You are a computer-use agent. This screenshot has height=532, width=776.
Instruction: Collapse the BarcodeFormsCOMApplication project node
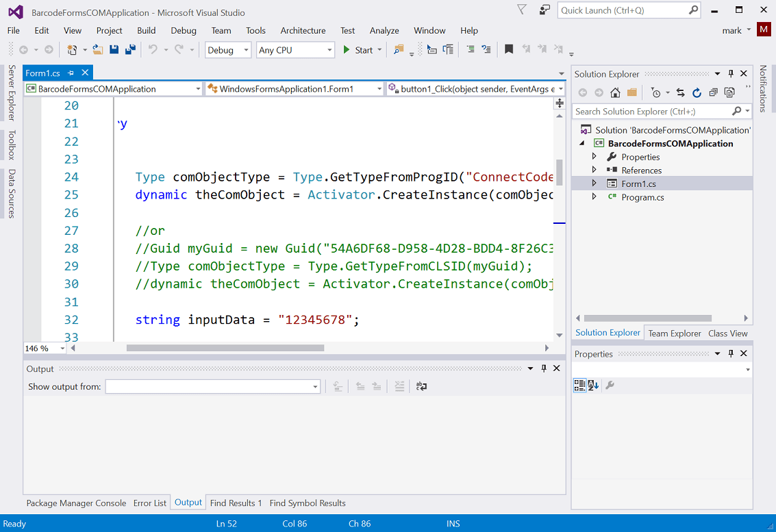click(582, 144)
